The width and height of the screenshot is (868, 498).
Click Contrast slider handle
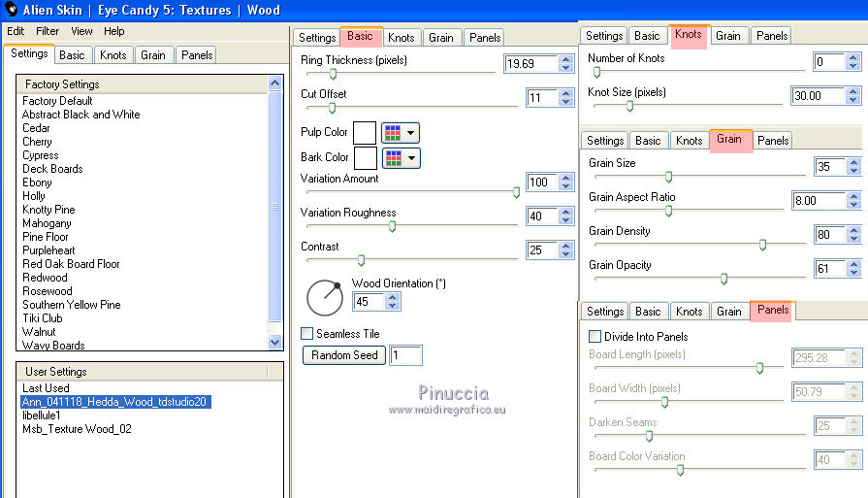[x=361, y=260]
